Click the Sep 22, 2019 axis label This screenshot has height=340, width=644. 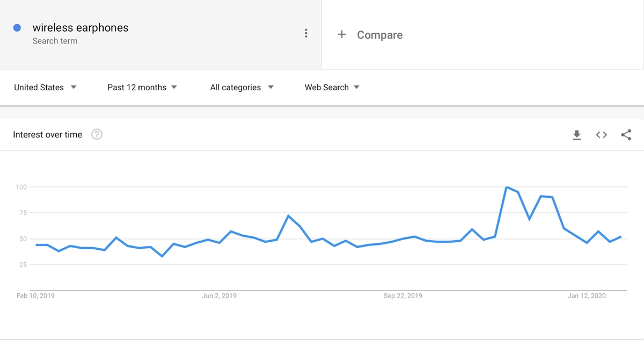[402, 296]
